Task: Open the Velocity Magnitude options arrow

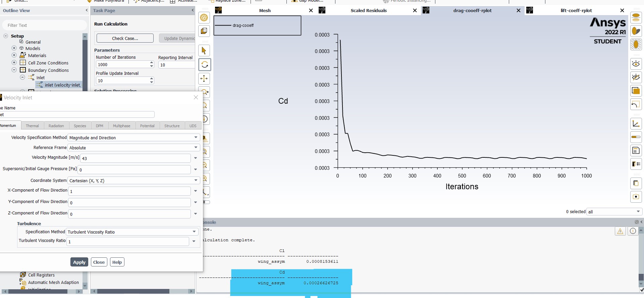Action: coord(196,158)
